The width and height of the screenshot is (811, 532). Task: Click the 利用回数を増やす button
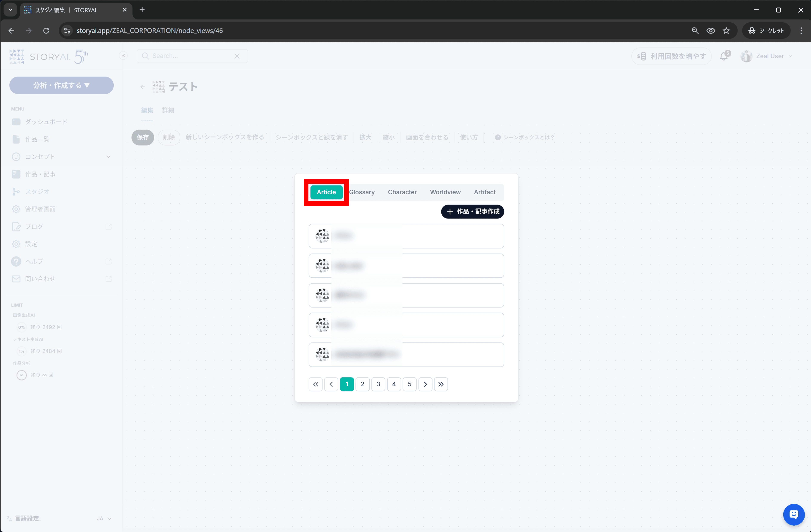[671, 56]
